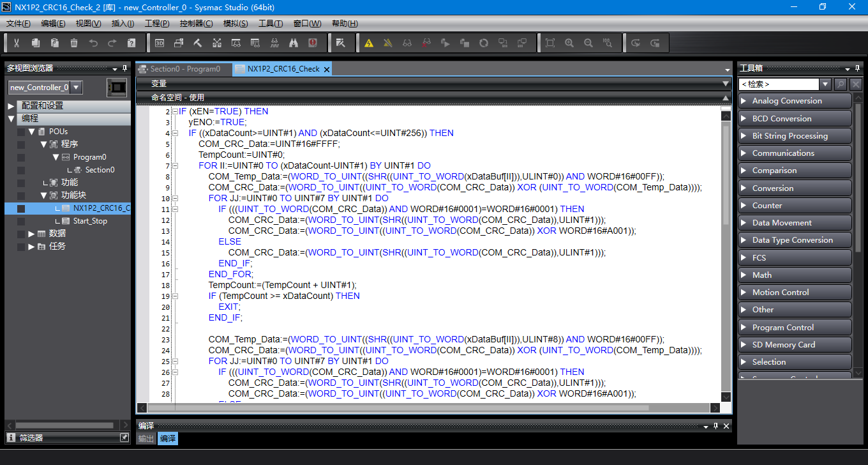The width and height of the screenshot is (868, 465).
Task: Expand the 配置和设置 section
Action: (x=11, y=106)
